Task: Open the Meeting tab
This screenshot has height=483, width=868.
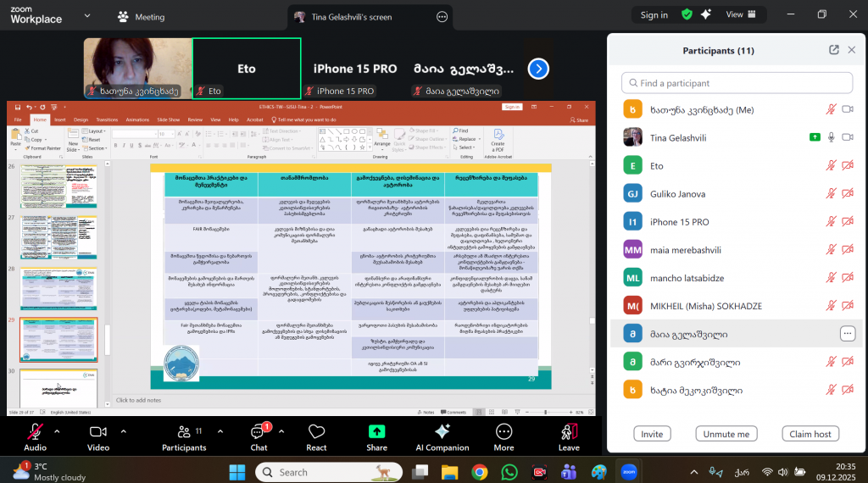Action: pyautogui.click(x=141, y=16)
